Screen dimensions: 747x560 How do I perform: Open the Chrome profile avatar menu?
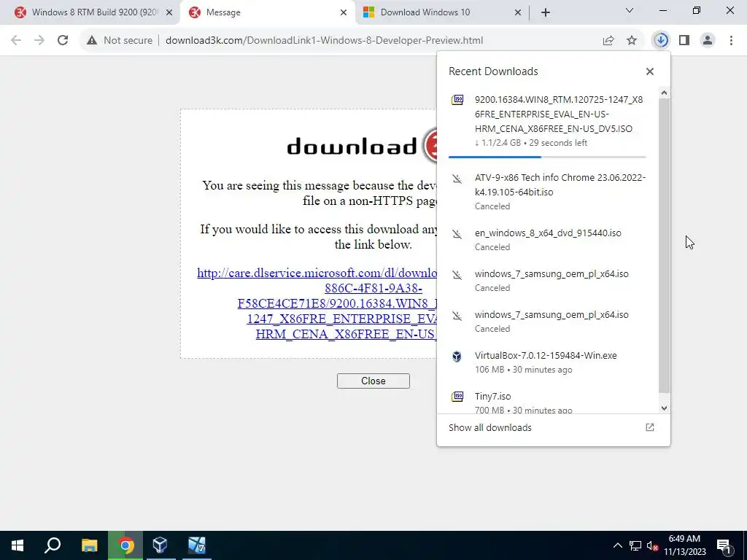pyautogui.click(x=708, y=41)
